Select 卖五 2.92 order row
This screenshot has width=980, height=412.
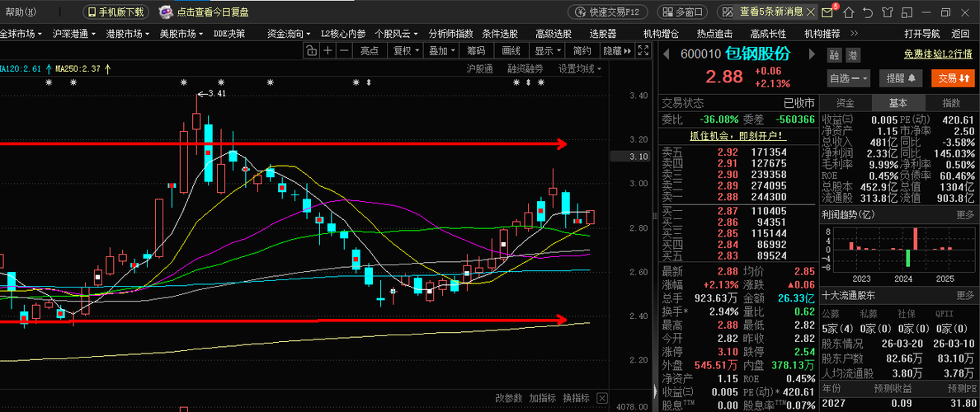tap(738, 152)
